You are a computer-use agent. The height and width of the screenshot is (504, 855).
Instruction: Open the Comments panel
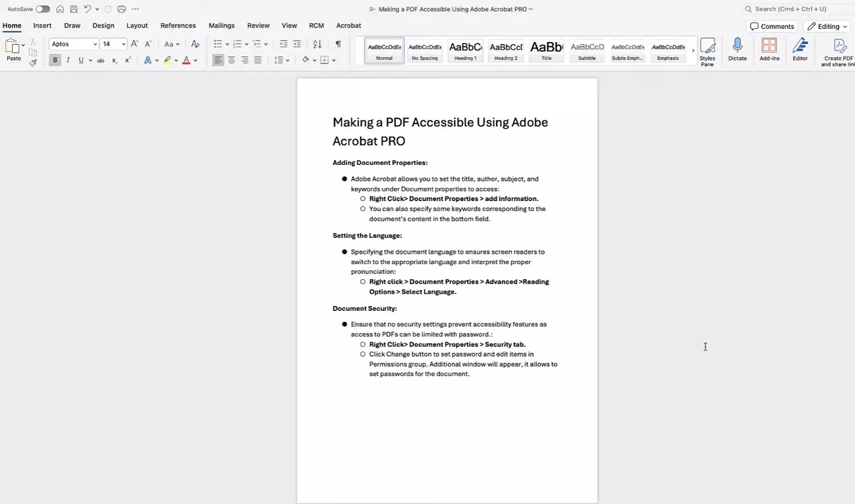click(771, 26)
